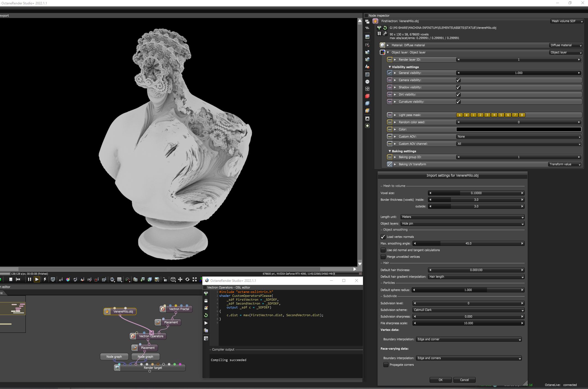
Task: Click the white balance color picker icon
Action: point(68,280)
